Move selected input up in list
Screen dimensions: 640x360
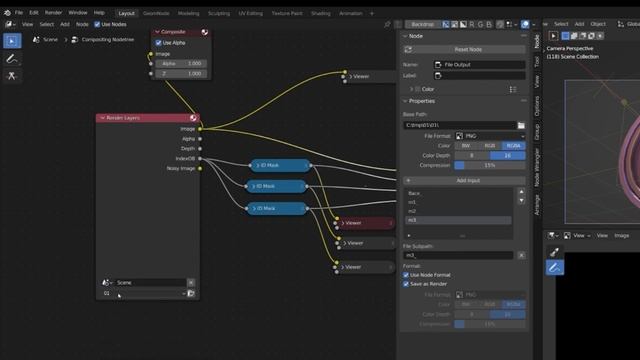pyautogui.click(x=521, y=192)
